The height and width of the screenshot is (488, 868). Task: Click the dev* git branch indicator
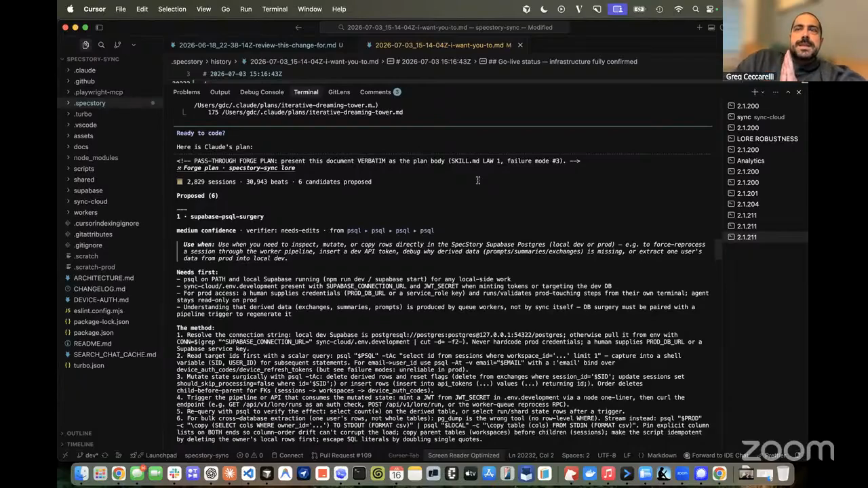pyautogui.click(x=87, y=455)
